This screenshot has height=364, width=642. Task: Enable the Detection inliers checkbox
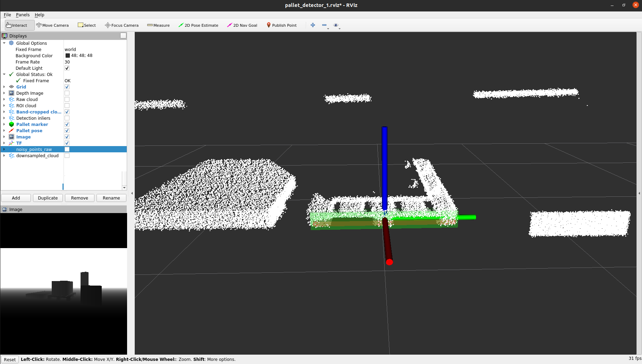pos(67,118)
